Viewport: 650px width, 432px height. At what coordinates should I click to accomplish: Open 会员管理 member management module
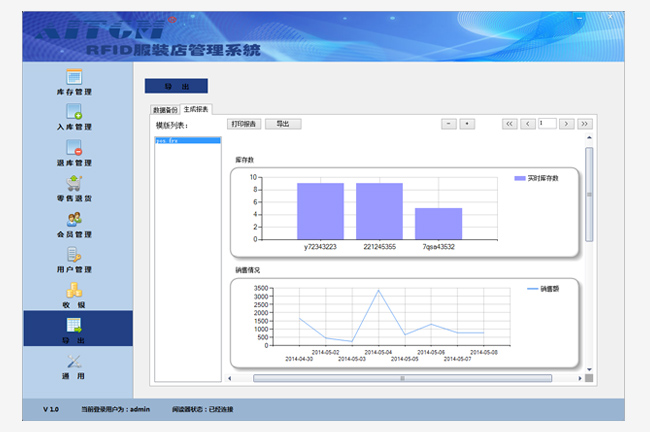73,224
